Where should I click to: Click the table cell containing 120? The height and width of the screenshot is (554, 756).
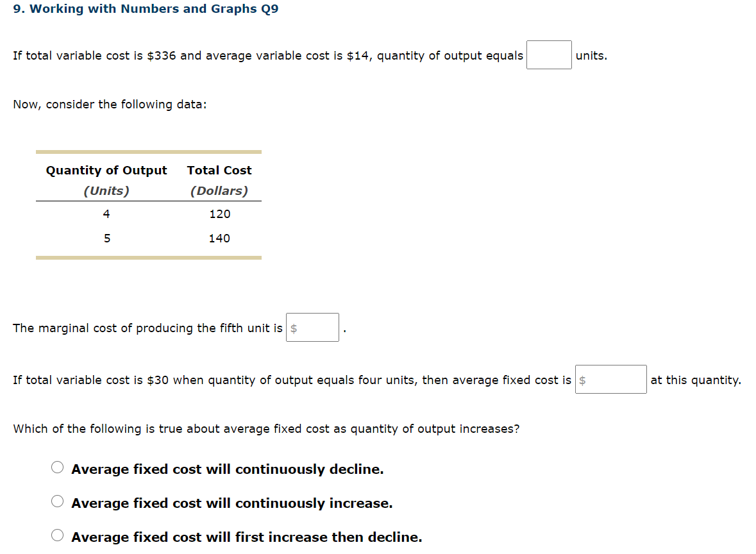tap(220, 214)
